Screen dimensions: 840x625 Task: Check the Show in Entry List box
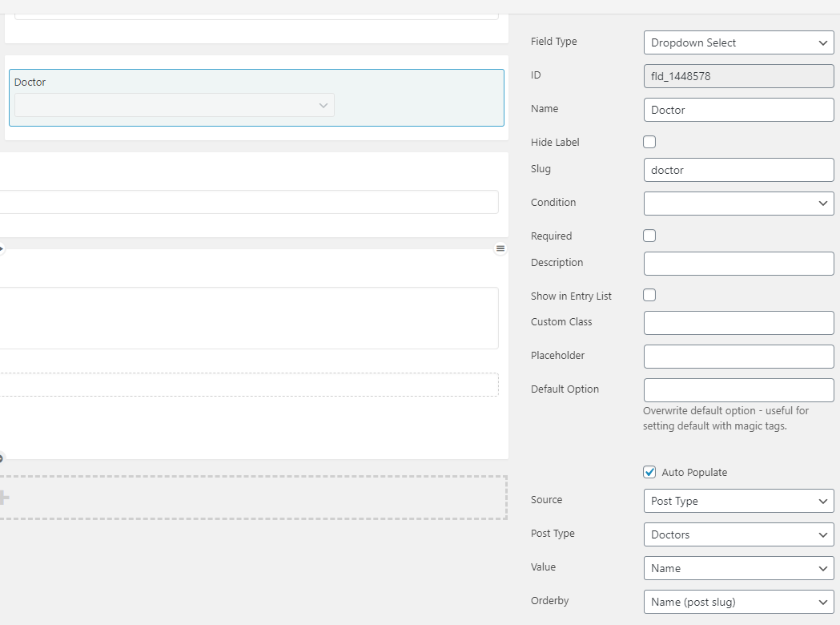coord(649,295)
